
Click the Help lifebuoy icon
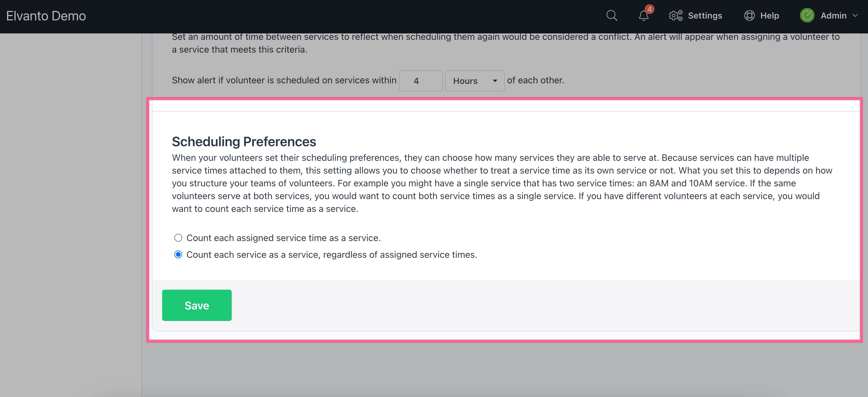point(749,16)
